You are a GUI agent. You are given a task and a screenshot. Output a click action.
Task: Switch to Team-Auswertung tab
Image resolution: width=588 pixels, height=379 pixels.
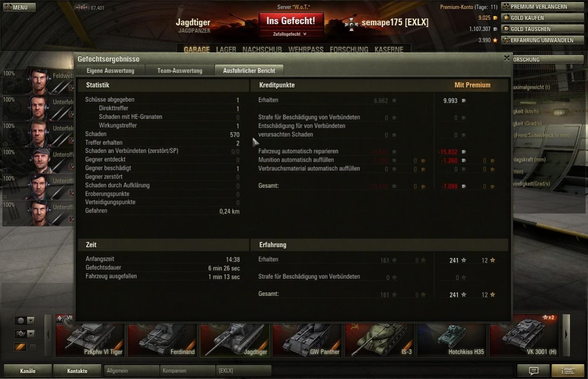pos(180,71)
